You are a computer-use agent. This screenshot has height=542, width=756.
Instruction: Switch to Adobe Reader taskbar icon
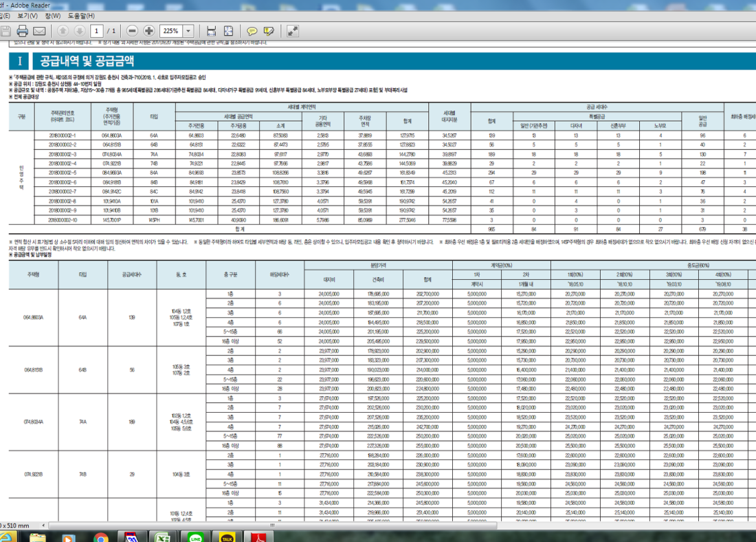tap(259, 536)
